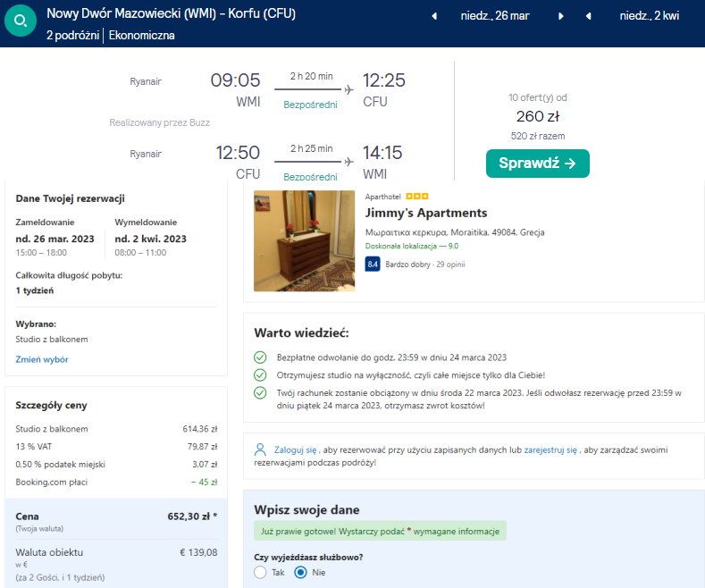Image resolution: width=705 pixels, height=588 pixels.
Task: Open Jimmy's Apartments photo thumbnail
Action: (x=304, y=241)
